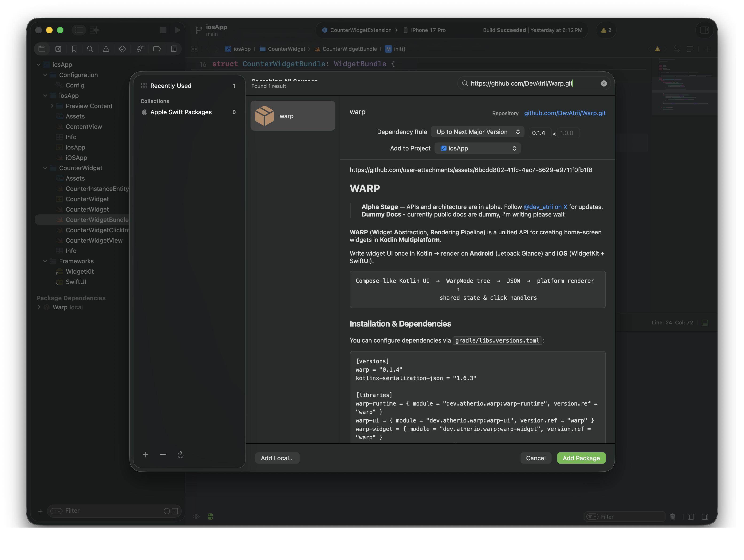Select the Config file

click(x=75, y=85)
